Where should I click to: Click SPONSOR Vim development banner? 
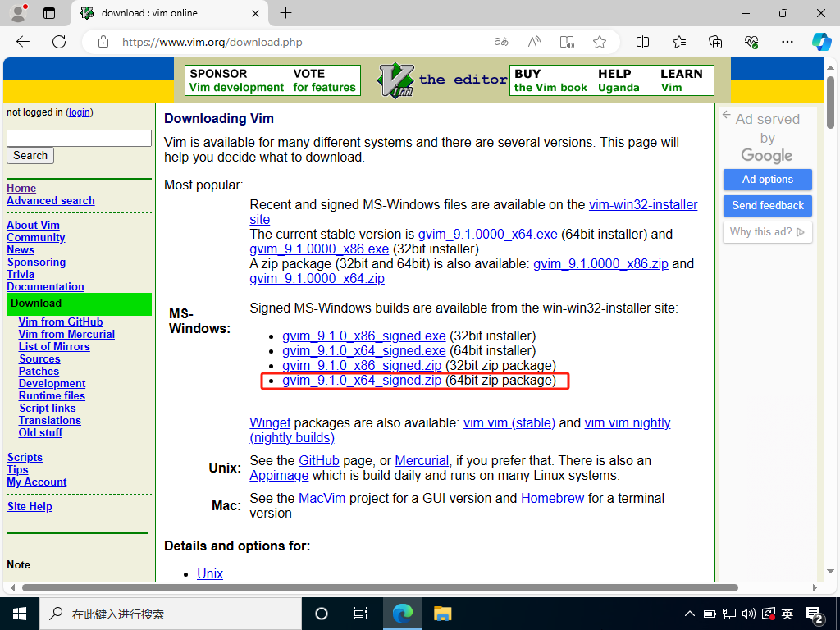coord(236,80)
